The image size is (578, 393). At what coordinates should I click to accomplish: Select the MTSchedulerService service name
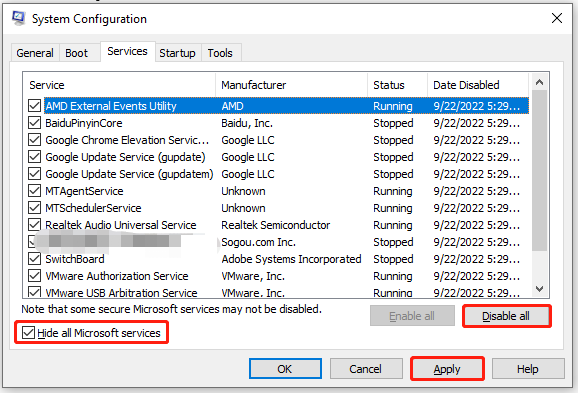pyautogui.click(x=93, y=208)
